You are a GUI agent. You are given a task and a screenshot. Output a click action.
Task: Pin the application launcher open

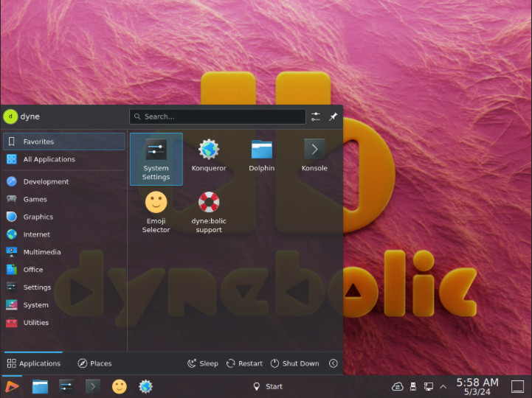(334, 116)
